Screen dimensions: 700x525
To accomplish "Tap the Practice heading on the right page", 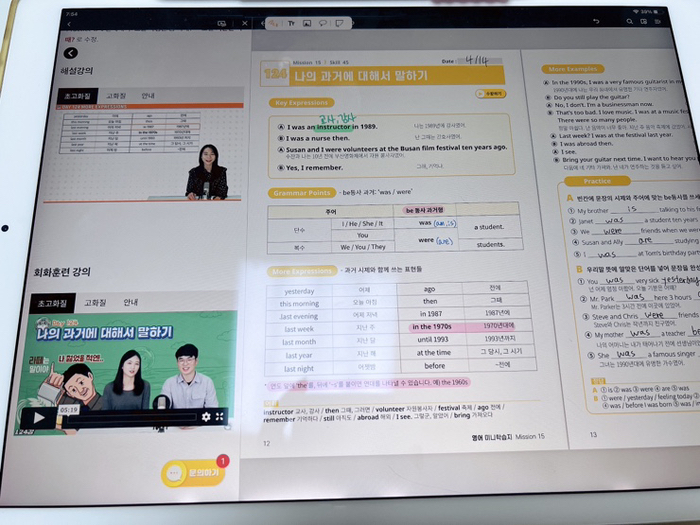I will pyautogui.click(x=597, y=181).
